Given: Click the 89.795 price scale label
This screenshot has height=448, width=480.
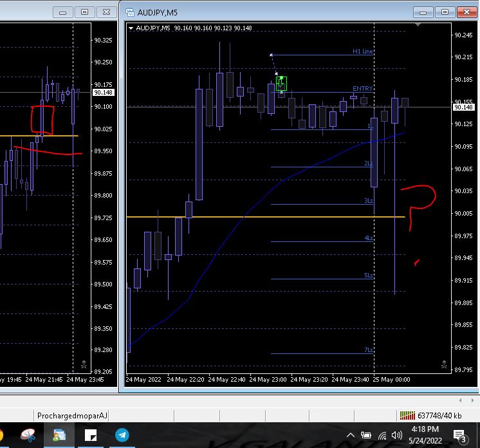Looking at the screenshot, I should point(463,369).
